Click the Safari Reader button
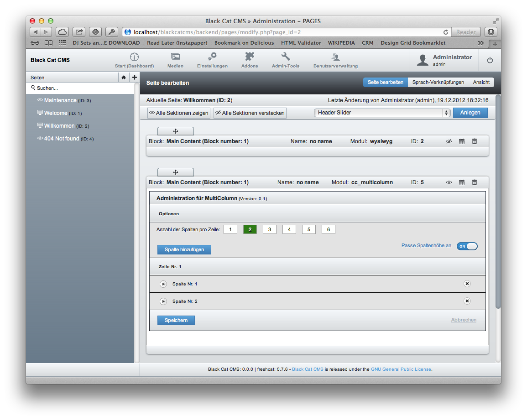The height and width of the screenshot is (420, 527). [x=466, y=32]
